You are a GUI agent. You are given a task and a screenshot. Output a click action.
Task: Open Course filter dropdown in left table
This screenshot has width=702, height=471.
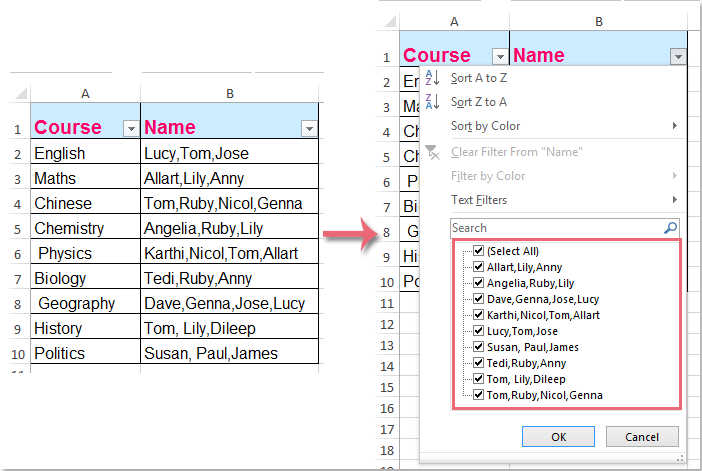coord(129,128)
